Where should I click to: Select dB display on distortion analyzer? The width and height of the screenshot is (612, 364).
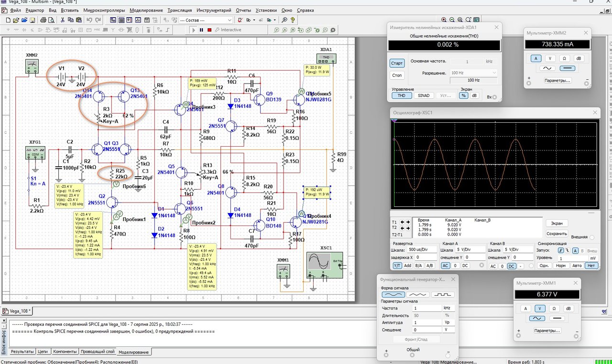click(x=474, y=95)
